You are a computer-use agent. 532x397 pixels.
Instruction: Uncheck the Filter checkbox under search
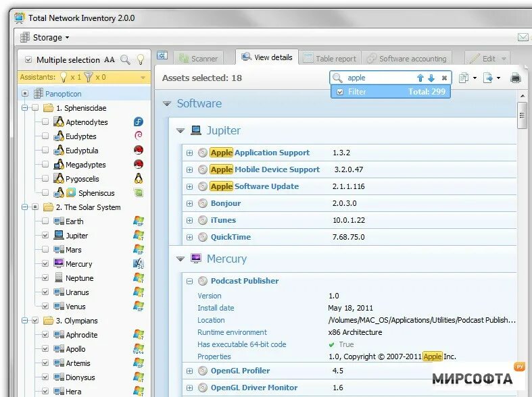340,92
